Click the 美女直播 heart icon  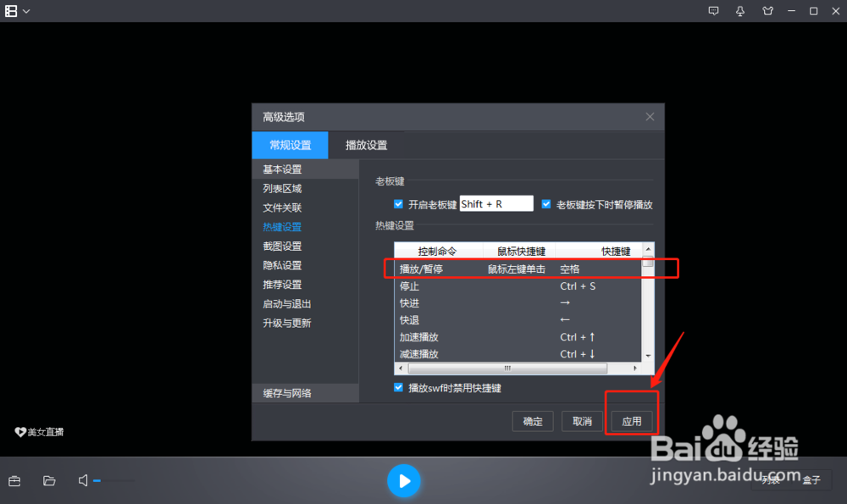(x=19, y=432)
